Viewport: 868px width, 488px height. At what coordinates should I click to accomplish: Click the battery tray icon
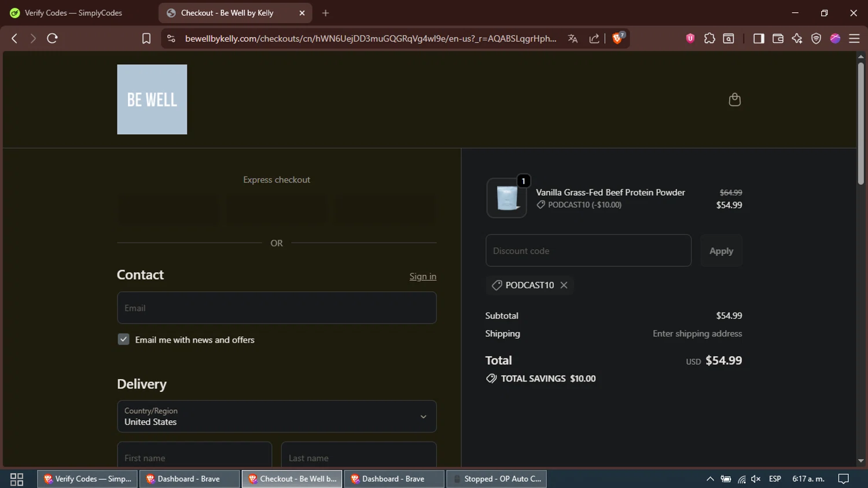(x=726, y=479)
